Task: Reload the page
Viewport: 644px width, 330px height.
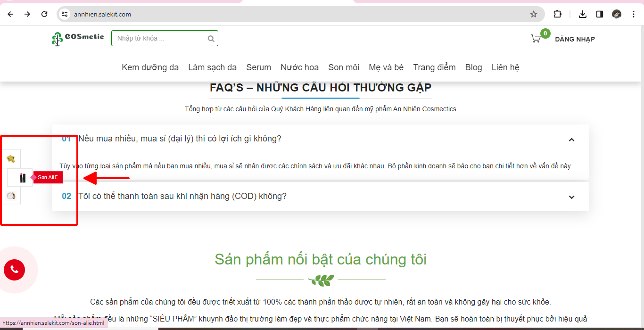Action: tap(44, 14)
